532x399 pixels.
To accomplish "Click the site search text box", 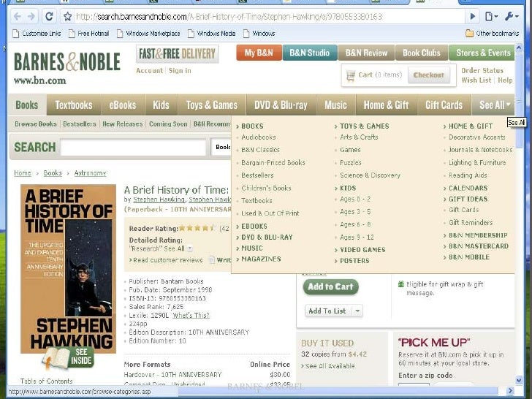I will tap(133, 148).
